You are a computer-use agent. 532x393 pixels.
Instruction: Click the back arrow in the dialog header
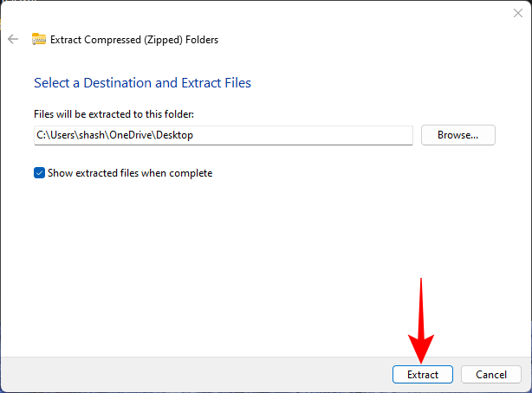[x=12, y=39]
